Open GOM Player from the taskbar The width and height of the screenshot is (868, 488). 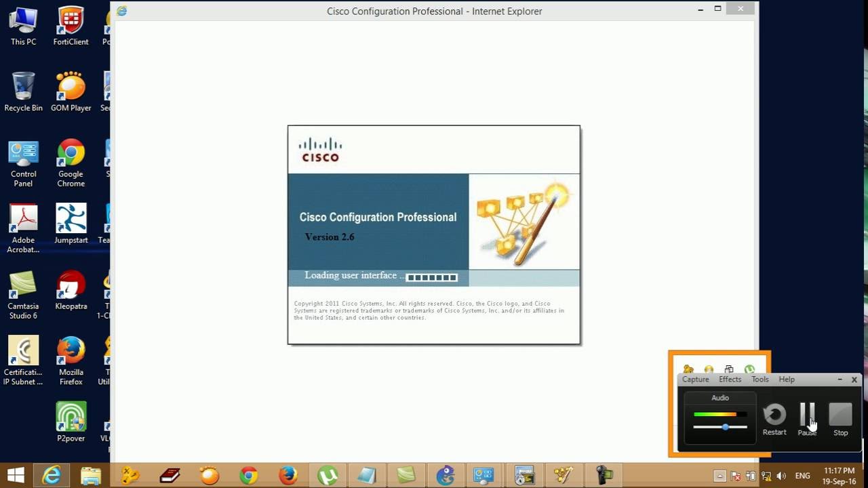coord(209,475)
